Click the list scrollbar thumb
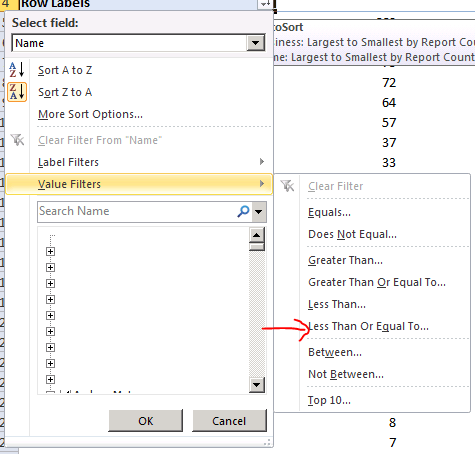 click(257, 247)
